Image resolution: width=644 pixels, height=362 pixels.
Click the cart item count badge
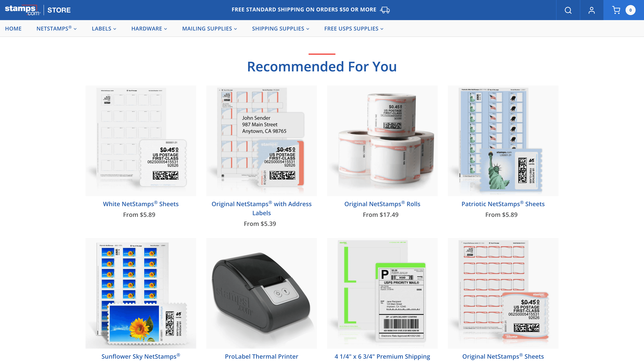click(x=630, y=10)
